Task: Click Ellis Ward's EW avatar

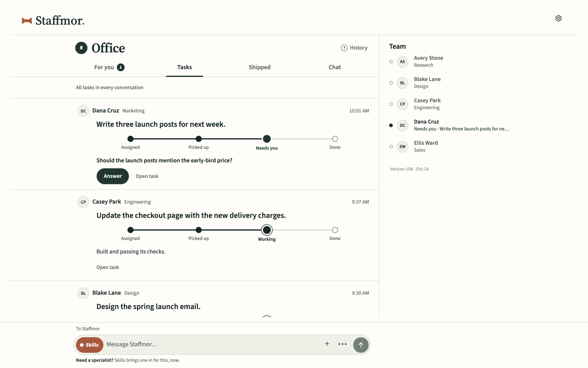Action: (403, 147)
